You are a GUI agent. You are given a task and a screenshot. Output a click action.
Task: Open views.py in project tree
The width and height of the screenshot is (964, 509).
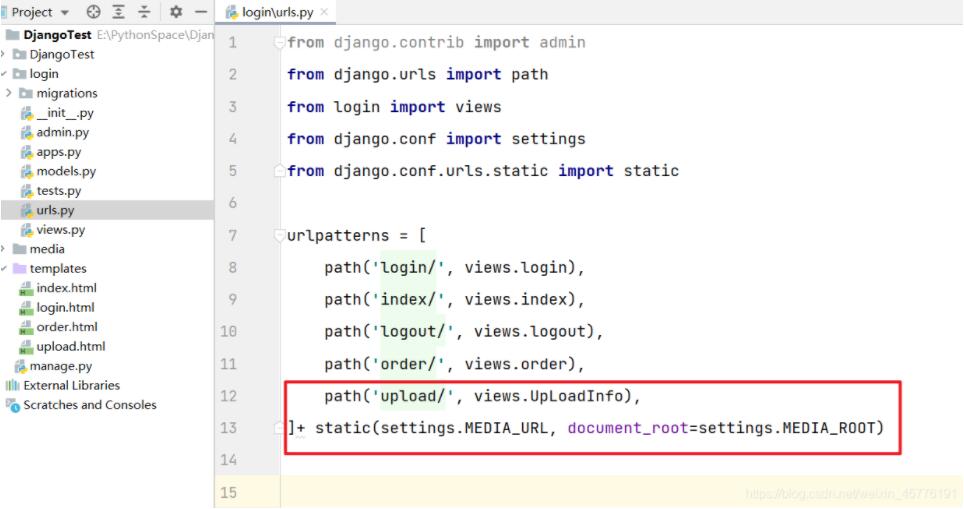click(x=60, y=230)
